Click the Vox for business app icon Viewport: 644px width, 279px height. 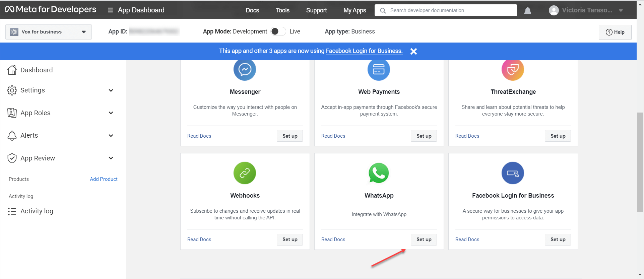14,32
